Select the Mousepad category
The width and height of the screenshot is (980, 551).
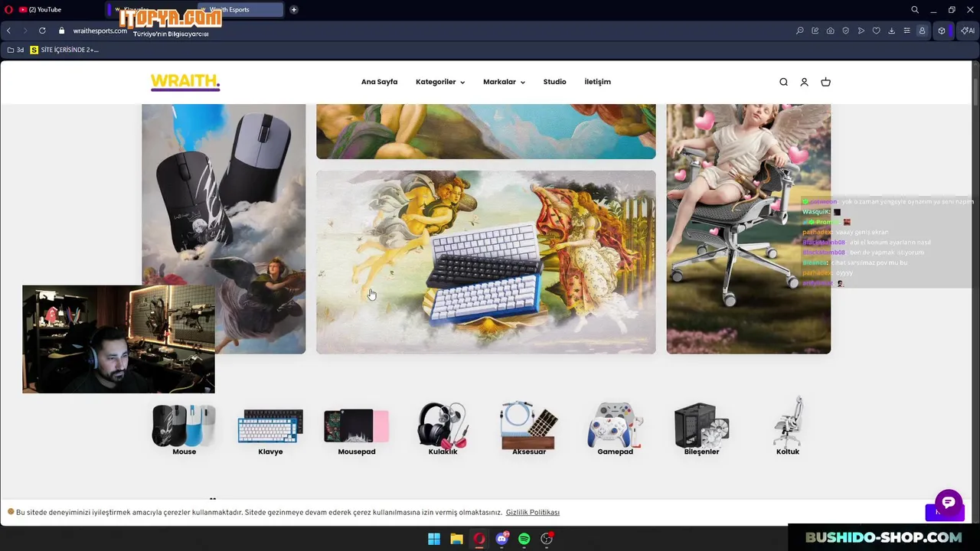pos(356,429)
